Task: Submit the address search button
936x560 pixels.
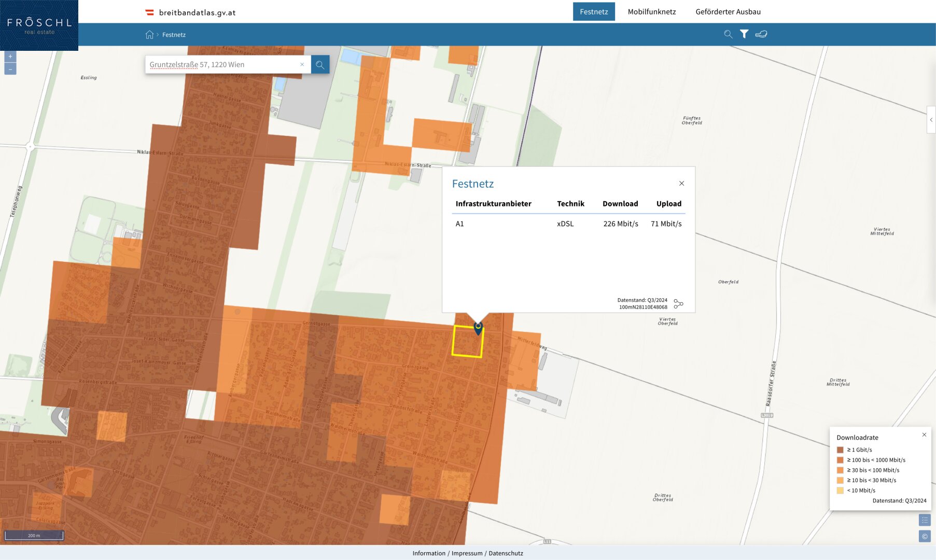Action: [320, 65]
